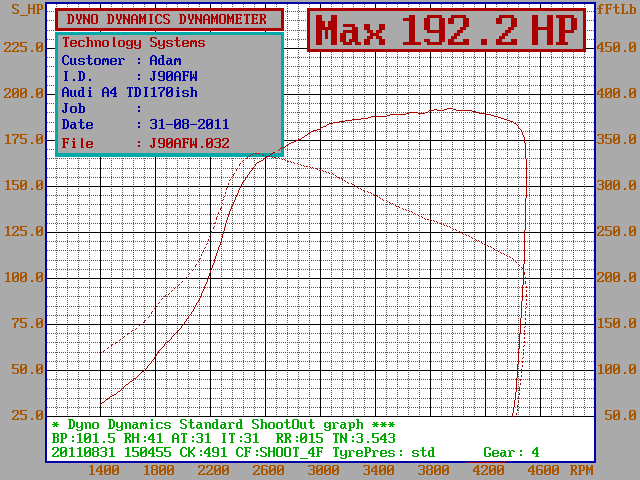This screenshot has width=640, height=480.
Task: Select the file name 'J90AFW.032'
Action: click(189, 143)
